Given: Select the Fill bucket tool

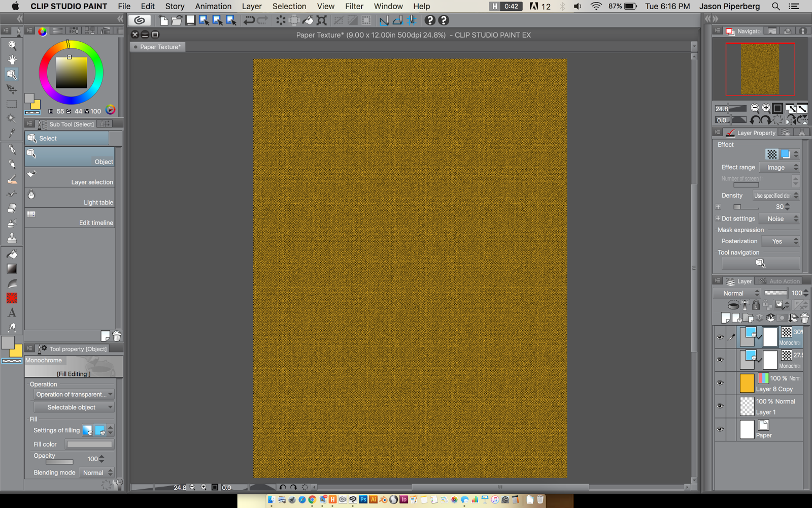Looking at the screenshot, I should [11, 254].
